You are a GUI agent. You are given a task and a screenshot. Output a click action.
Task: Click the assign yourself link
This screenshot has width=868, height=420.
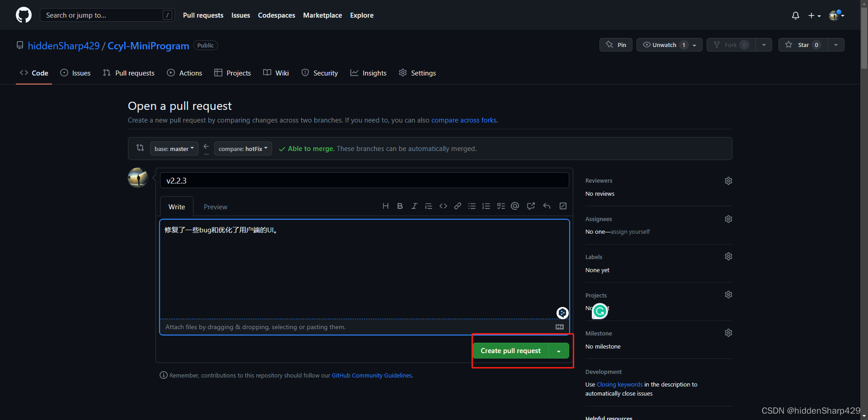pyautogui.click(x=630, y=231)
